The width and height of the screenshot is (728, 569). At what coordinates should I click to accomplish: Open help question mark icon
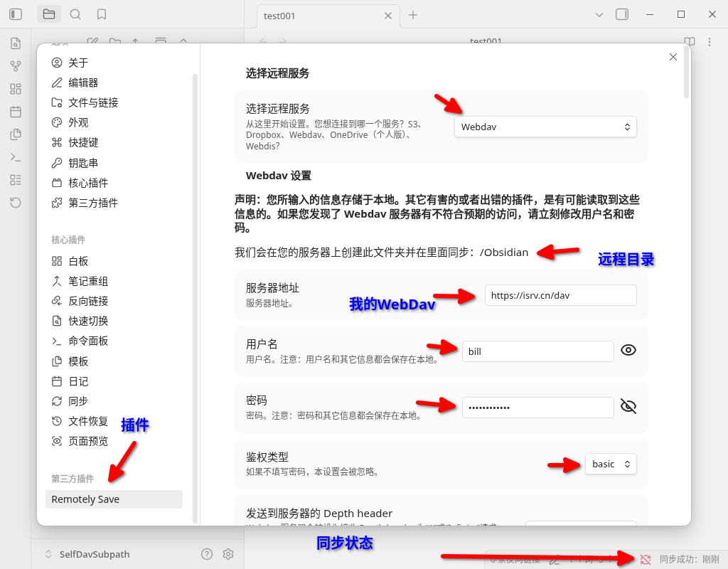(207, 553)
